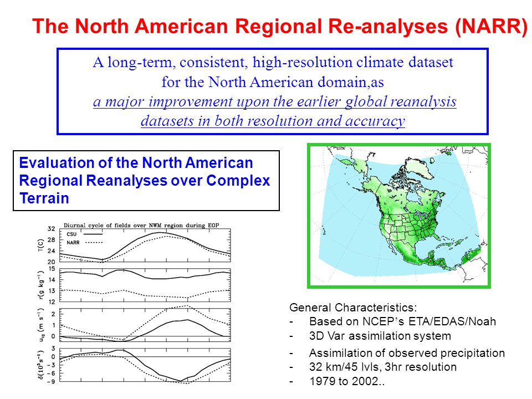Click the underlined 'datasets in both resolution and accuracy' line

click(x=273, y=121)
